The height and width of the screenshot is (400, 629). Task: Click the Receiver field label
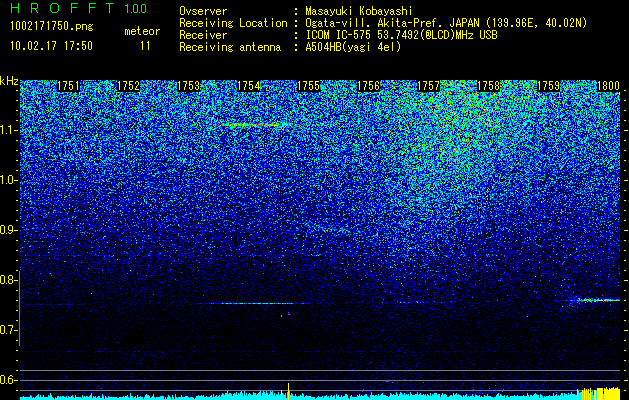tap(203, 35)
